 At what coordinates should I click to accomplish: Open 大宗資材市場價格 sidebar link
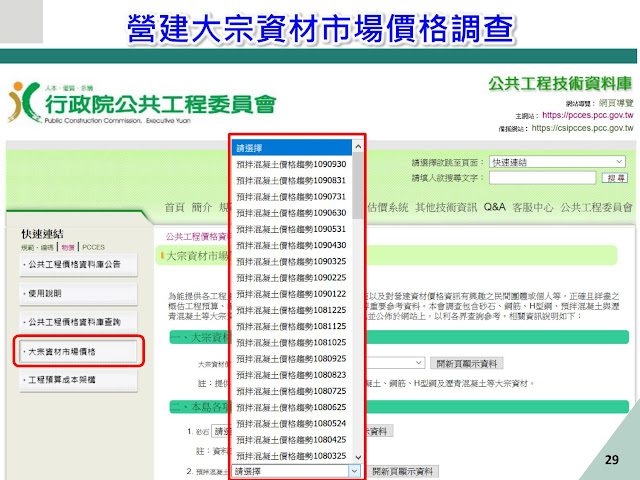(x=78, y=351)
